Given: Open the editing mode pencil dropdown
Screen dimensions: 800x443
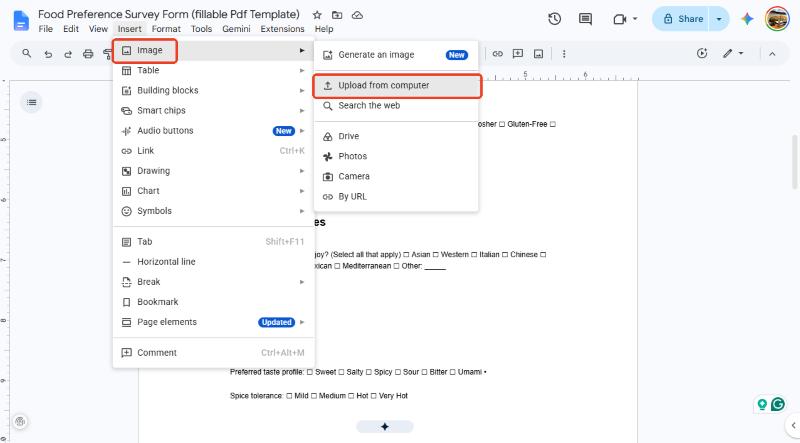Looking at the screenshot, I should (733, 54).
